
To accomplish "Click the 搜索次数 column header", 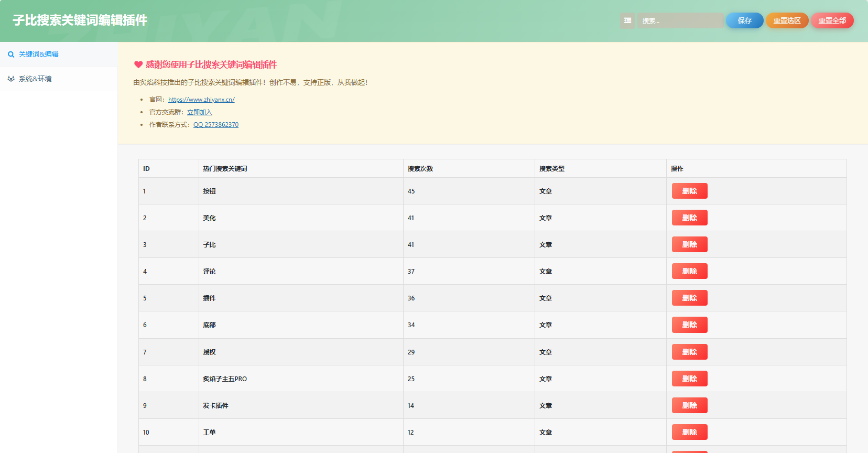I will coord(420,169).
